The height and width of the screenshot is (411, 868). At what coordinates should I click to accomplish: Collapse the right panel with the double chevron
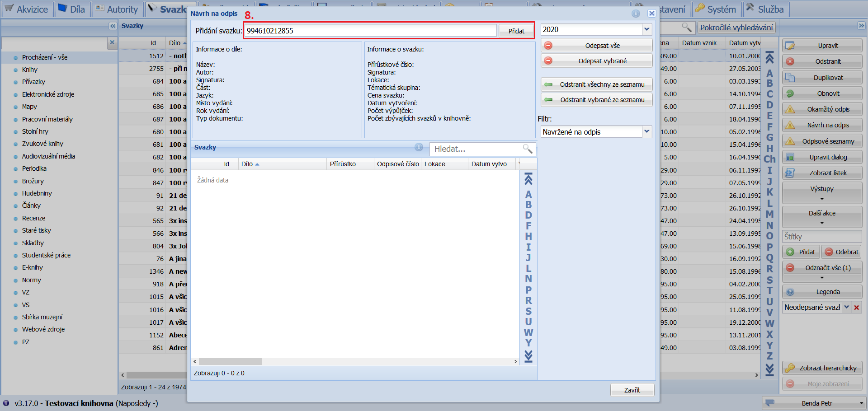(x=861, y=26)
